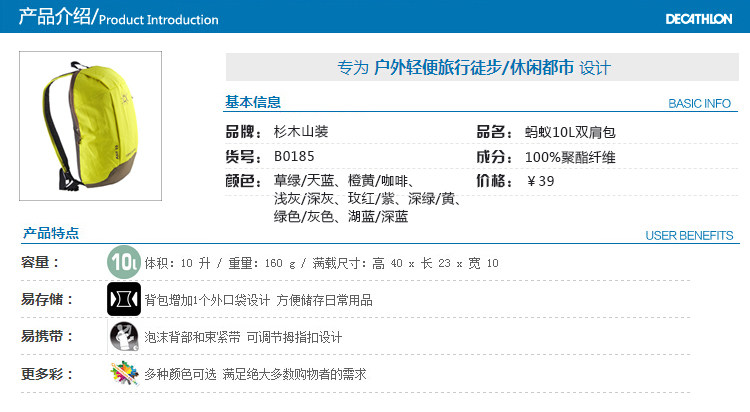Viewport: 750px width, 412px height.
Task: Click the USER BENEFITS label
Action: click(689, 235)
